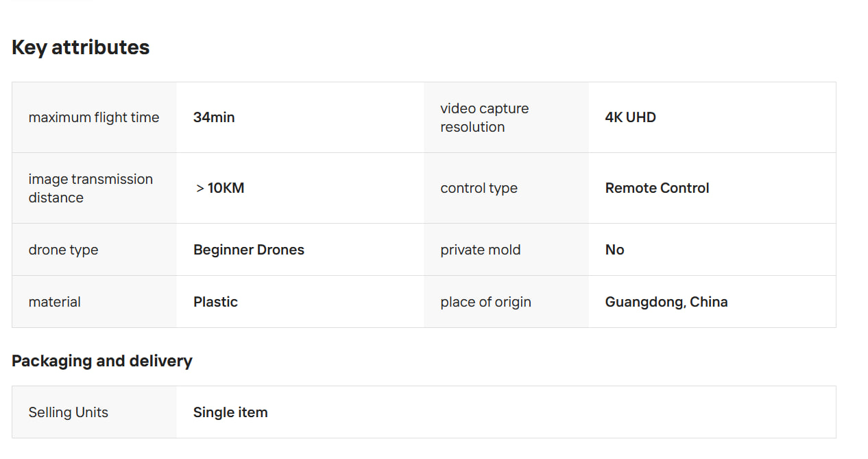Select the "place of origin" label

[x=485, y=302]
